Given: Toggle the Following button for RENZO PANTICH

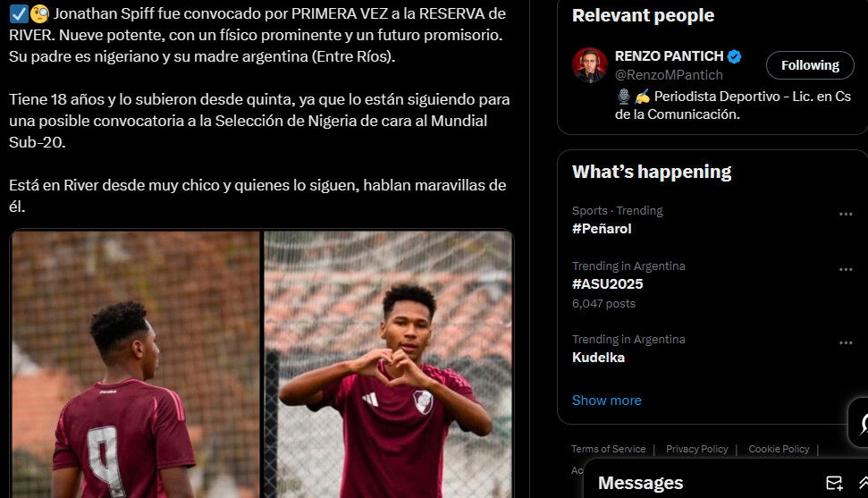Looking at the screenshot, I should coord(810,65).
